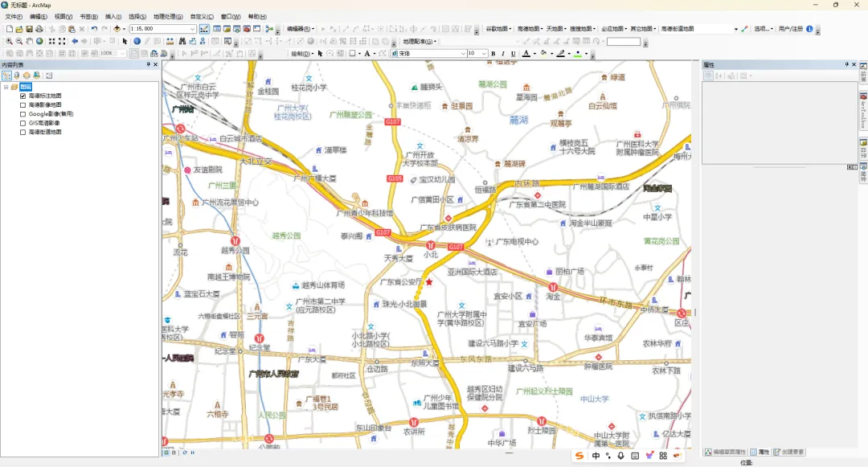Switch to the 编辑草图属性 tab
This screenshot has width=868, height=467.
click(x=725, y=452)
